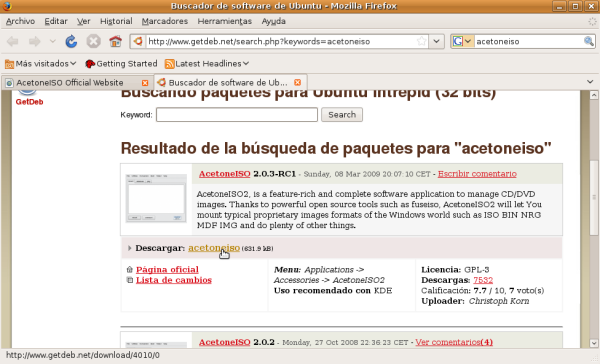Click the Search button
Viewport: 600px width, 364px height.
pos(342,114)
